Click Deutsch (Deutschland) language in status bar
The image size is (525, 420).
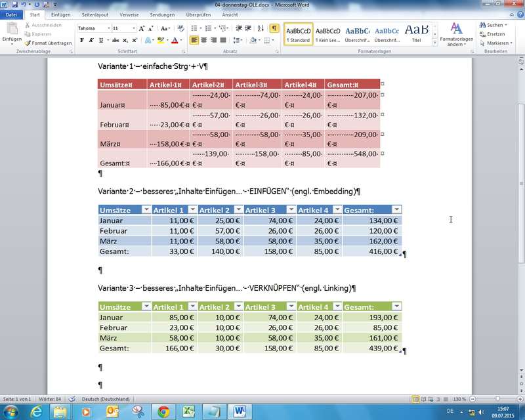tap(104, 399)
